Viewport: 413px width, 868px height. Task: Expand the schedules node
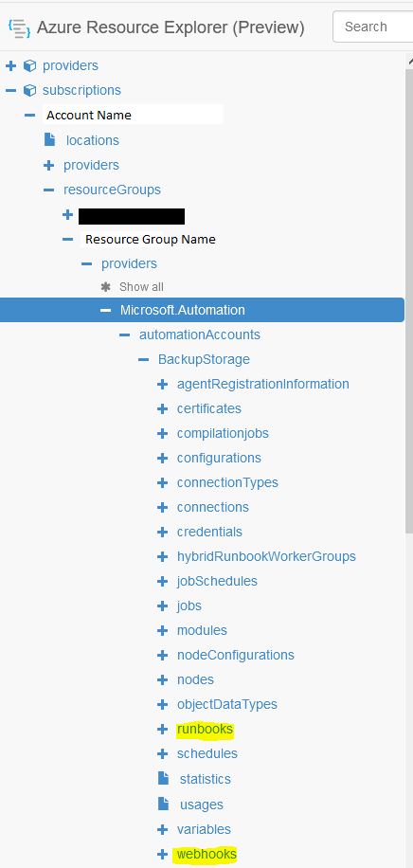162,754
